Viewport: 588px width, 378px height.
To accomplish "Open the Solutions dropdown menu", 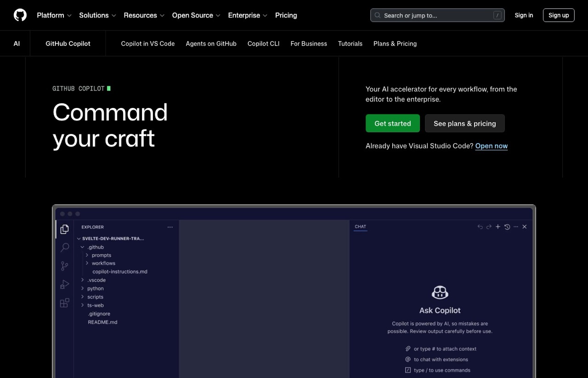I will click(x=97, y=15).
